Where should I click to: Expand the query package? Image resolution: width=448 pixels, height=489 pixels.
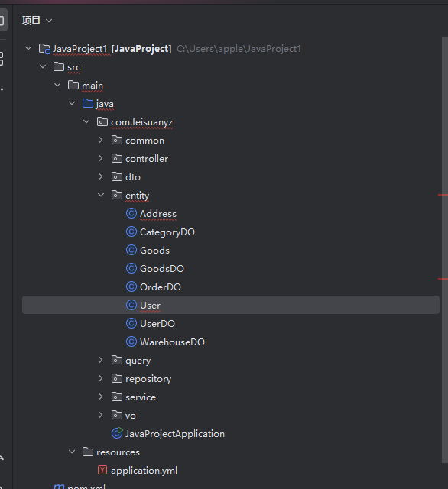pyautogui.click(x=101, y=360)
